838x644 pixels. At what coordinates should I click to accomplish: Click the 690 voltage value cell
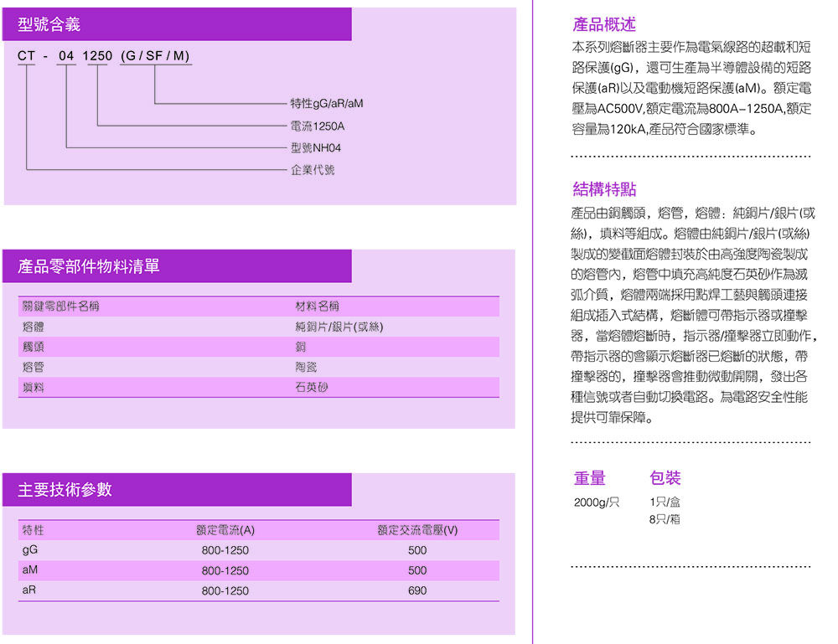coord(416,590)
